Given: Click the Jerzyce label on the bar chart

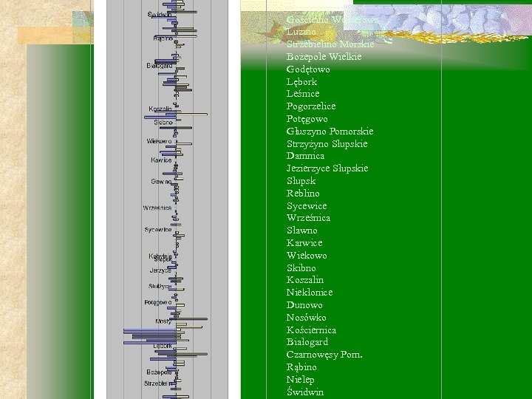Looking at the screenshot, I should pyautogui.click(x=160, y=270).
